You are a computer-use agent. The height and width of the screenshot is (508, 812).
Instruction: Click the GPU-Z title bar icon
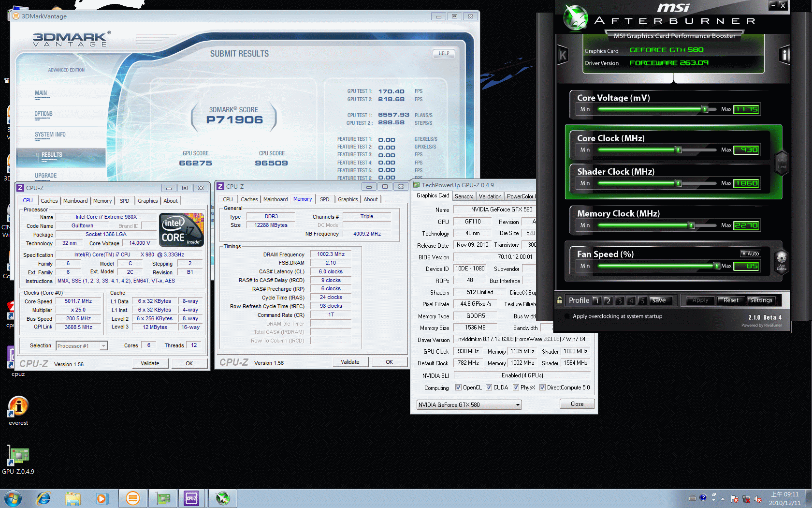[416, 185]
